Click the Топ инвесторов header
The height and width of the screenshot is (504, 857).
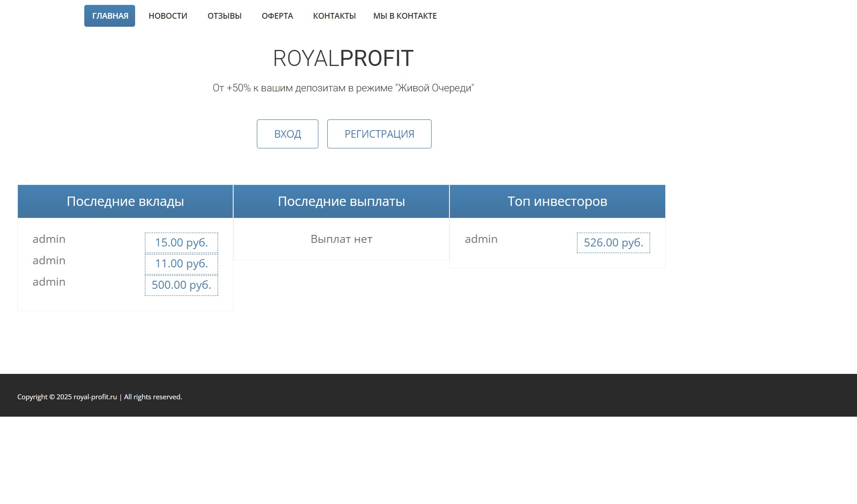pos(557,201)
